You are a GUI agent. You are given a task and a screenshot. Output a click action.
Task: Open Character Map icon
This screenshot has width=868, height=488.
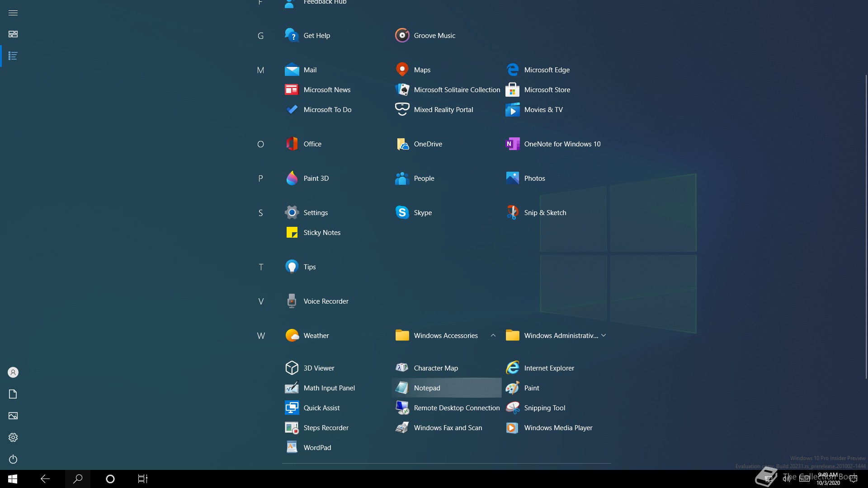pos(402,368)
